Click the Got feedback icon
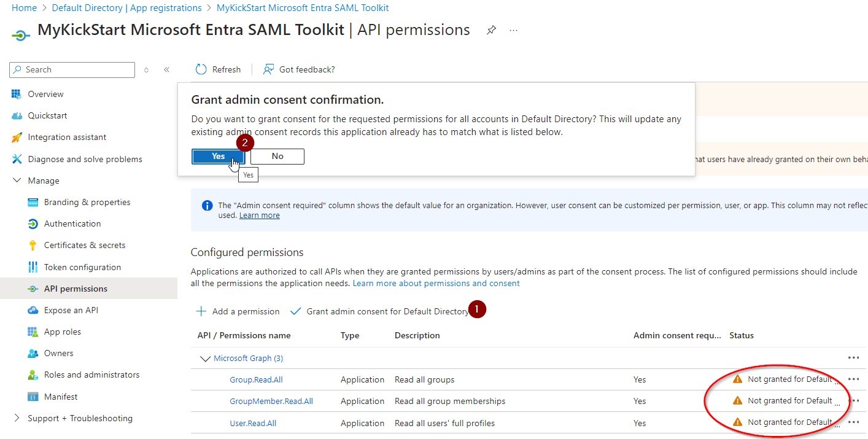The image size is (868, 439). [268, 69]
